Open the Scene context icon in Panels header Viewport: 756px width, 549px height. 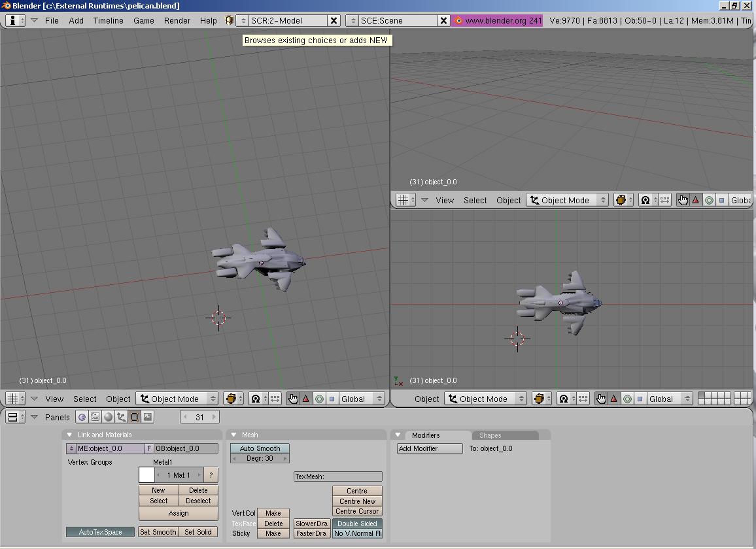coord(147,417)
